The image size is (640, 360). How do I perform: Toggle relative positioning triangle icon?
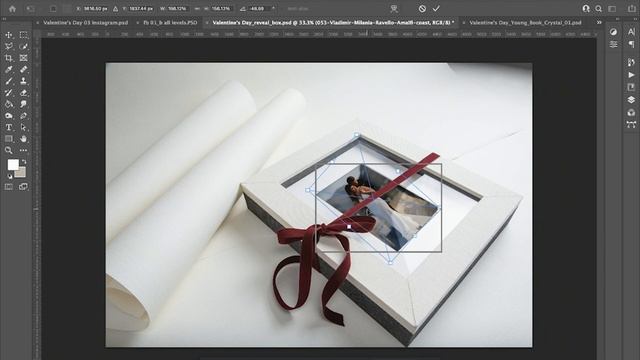(116, 9)
